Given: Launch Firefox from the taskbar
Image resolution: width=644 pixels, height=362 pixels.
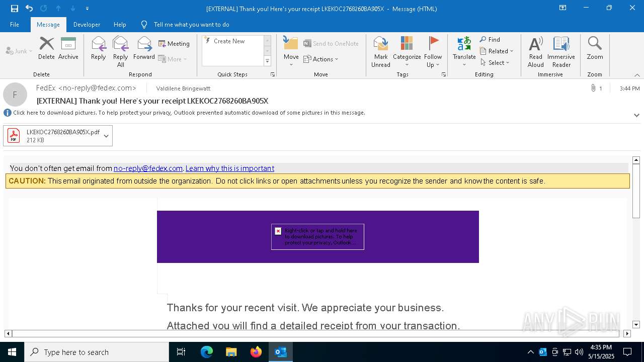Looking at the screenshot, I should [x=256, y=352].
